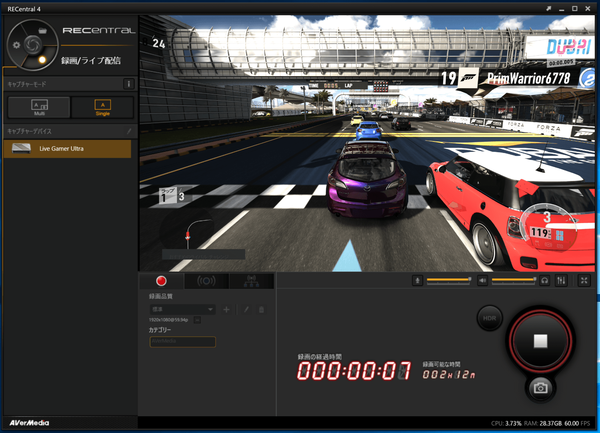Switch to the live streaming tab

(x=206, y=281)
